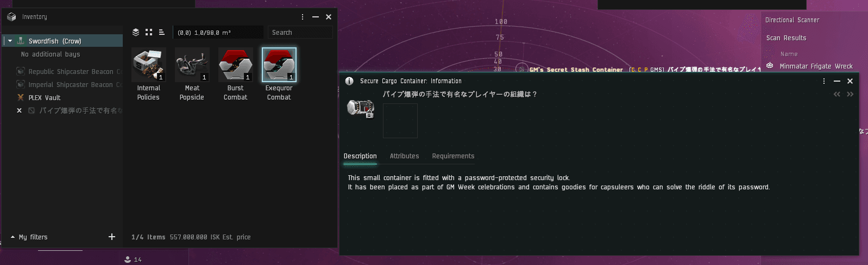Click the PLEX Vault icon
The image size is (868, 265).
[x=21, y=98]
